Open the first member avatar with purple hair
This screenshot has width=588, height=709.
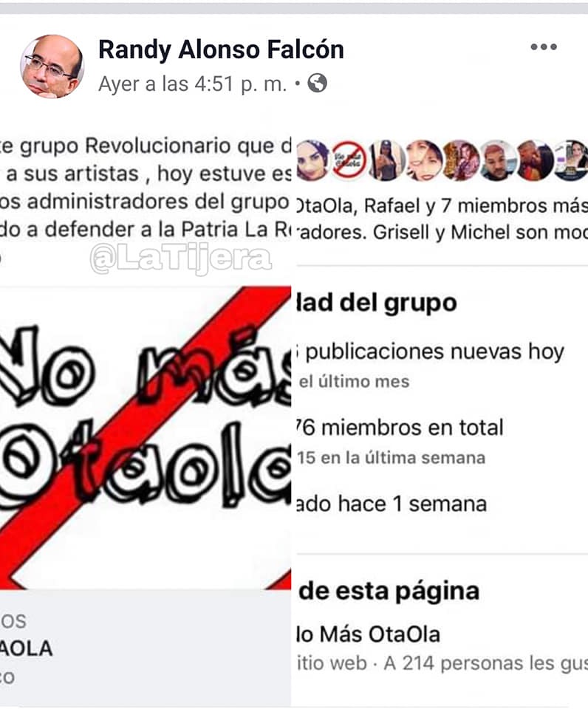click(312, 160)
